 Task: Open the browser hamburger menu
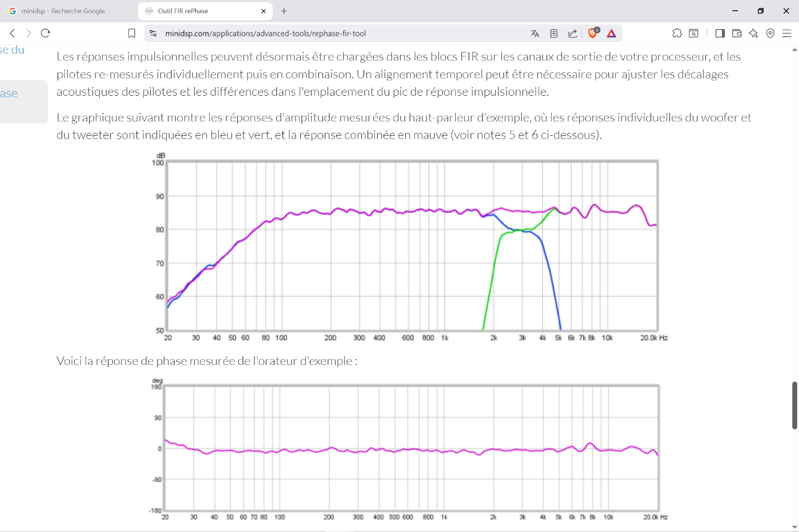pyautogui.click(x=786, y=34)
